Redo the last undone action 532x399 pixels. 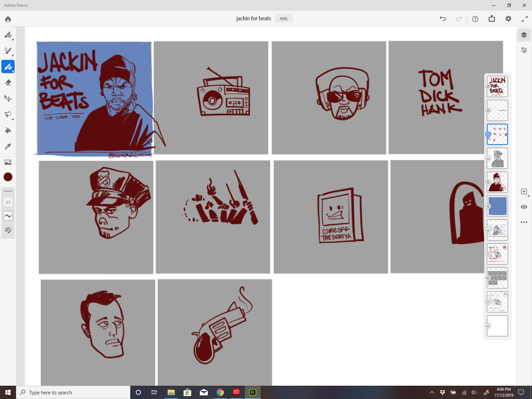click(x=459, y=19)
